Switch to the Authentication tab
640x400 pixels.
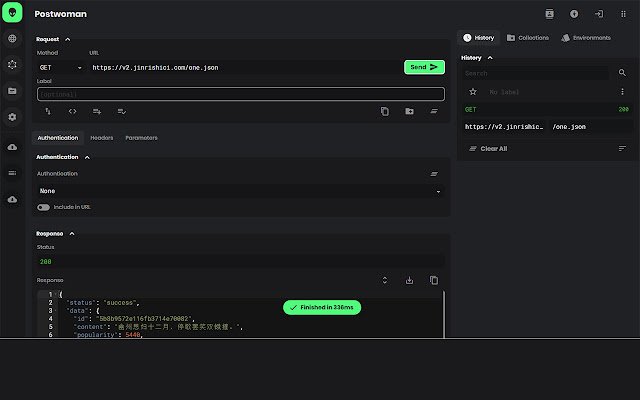tap(58, 138)
